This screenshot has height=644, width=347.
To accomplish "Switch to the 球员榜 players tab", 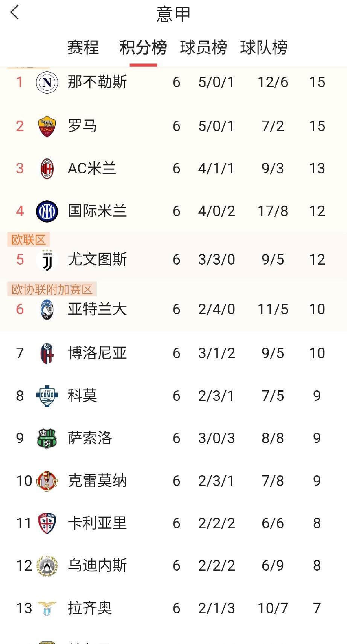I will coord(203,48).
